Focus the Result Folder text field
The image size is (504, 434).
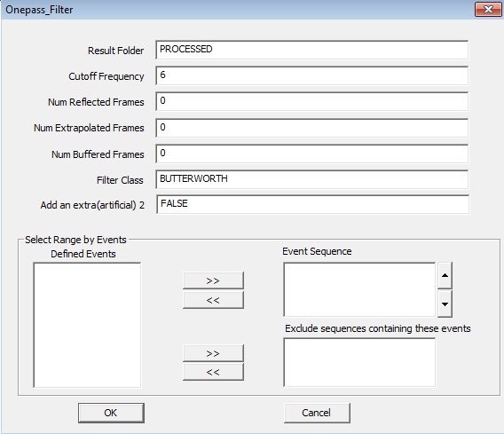(311, 50)
